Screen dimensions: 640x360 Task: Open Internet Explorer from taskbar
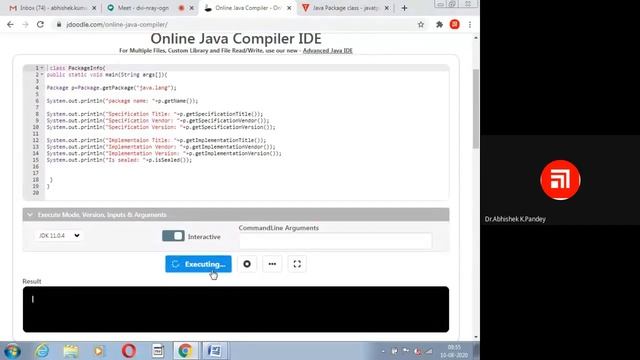tap(42, 351)
